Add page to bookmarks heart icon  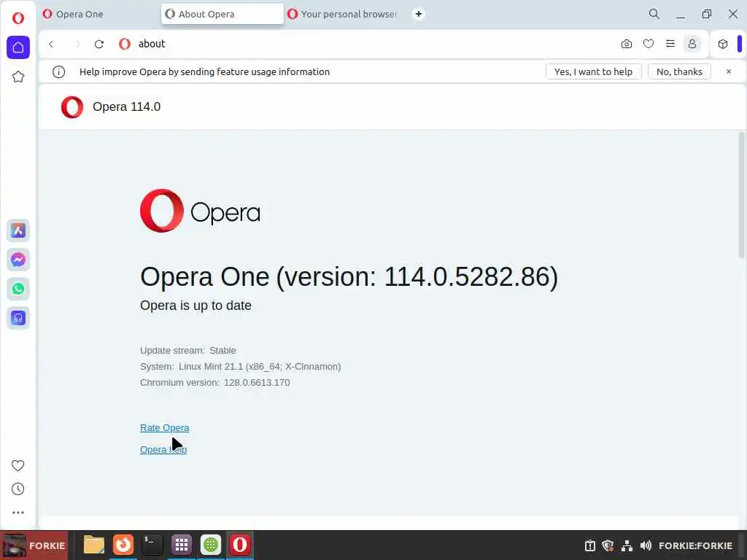649,44
